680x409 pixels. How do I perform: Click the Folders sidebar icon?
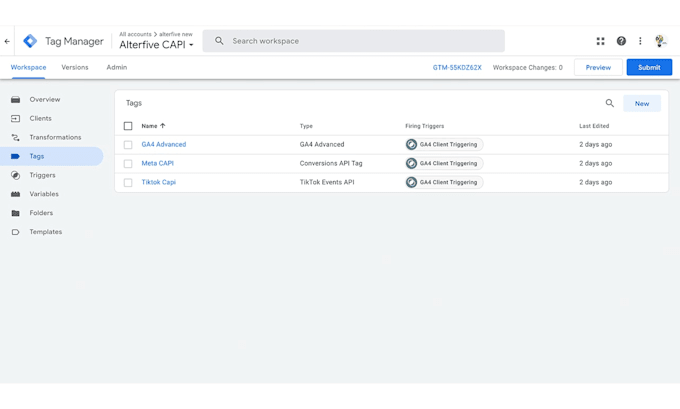pyautogui.click(x=16, y=213)
